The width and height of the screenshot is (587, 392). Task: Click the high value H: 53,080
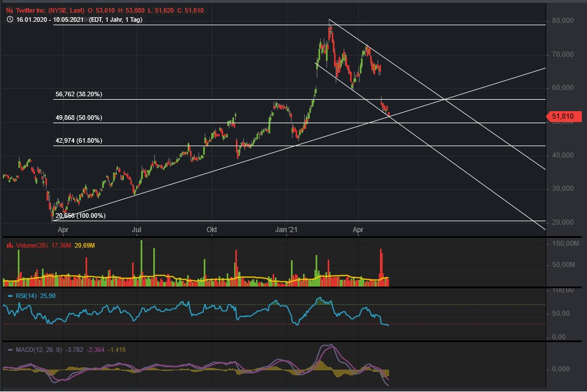click(131, 10)
